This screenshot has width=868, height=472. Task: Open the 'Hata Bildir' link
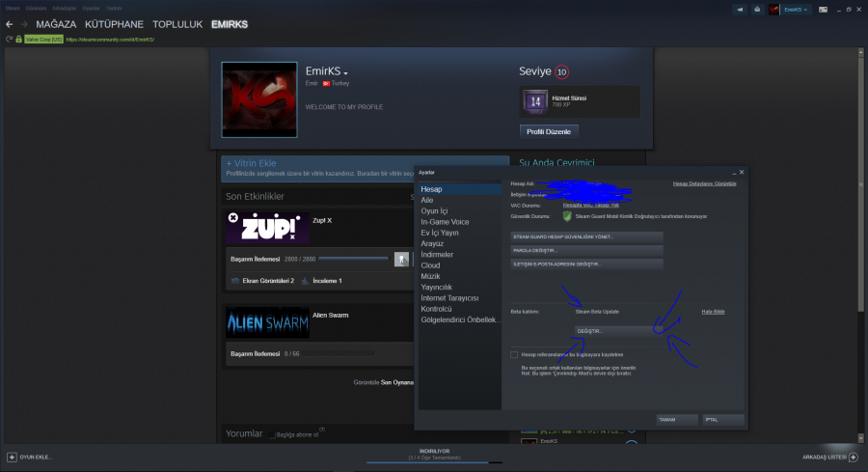tap(713, 312)
